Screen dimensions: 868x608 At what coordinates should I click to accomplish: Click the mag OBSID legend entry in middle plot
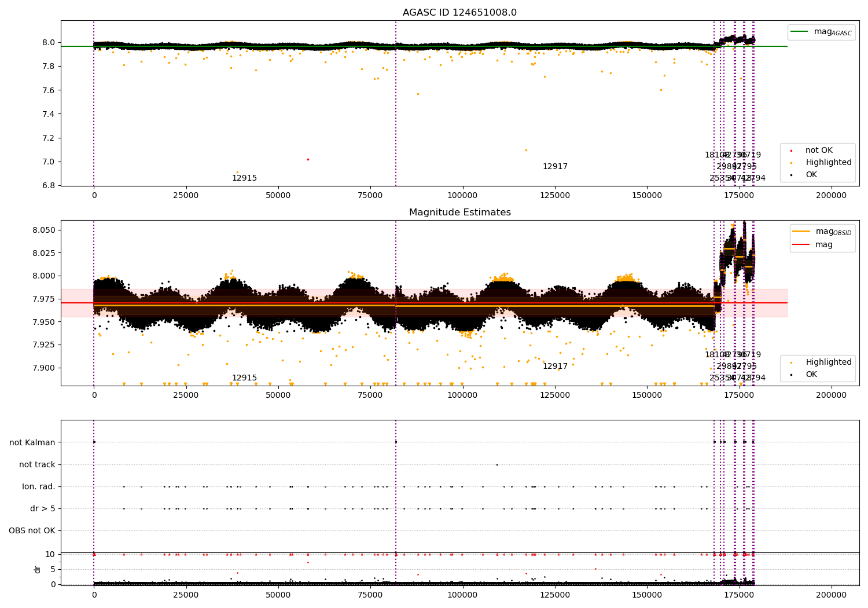click(822, 232)
